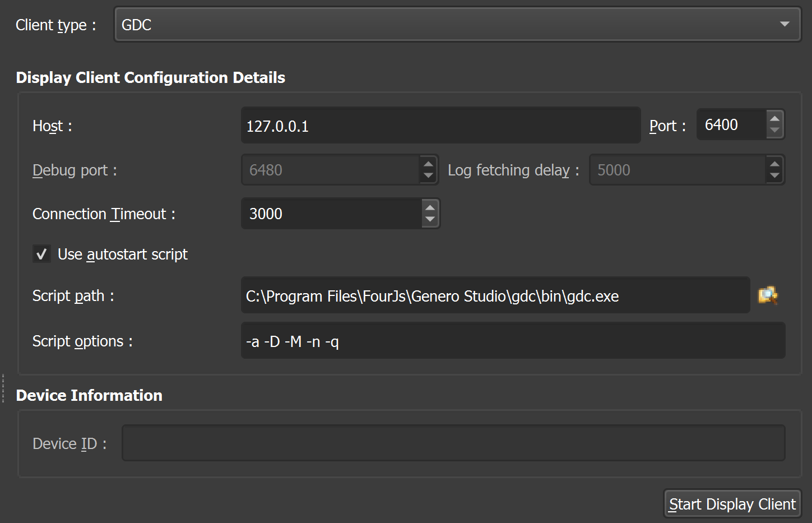Increase the Port value with up arrow
This screenshot has width=812, height=523.
pos(774,118)
